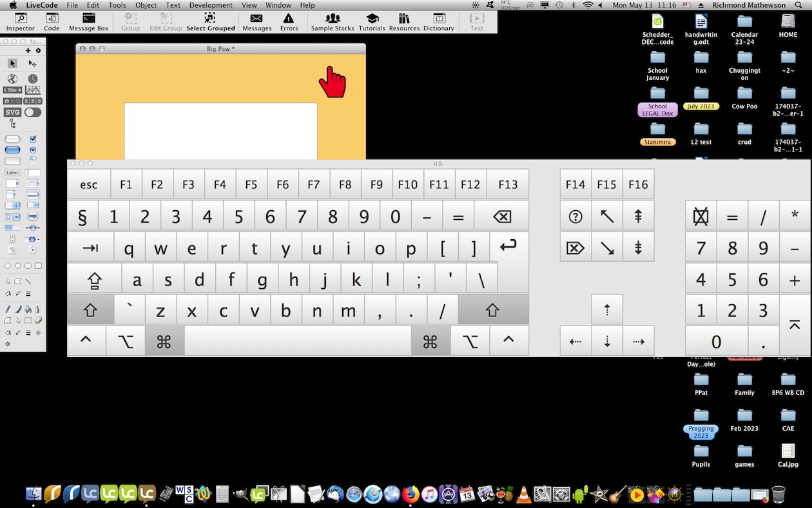Select the slider control in tools palette
Viewport: 812px width, 508px height.
pos(32,228)
